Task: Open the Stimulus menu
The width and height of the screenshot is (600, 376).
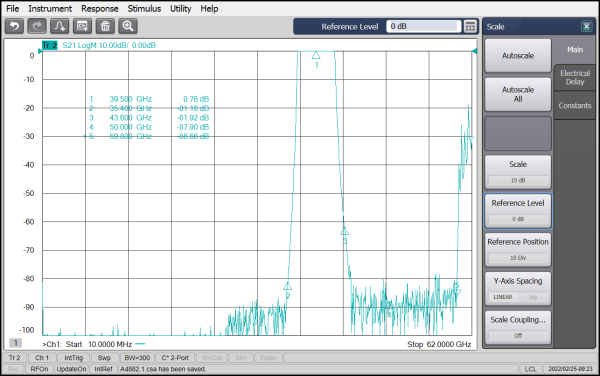Action: pos(144,8)
